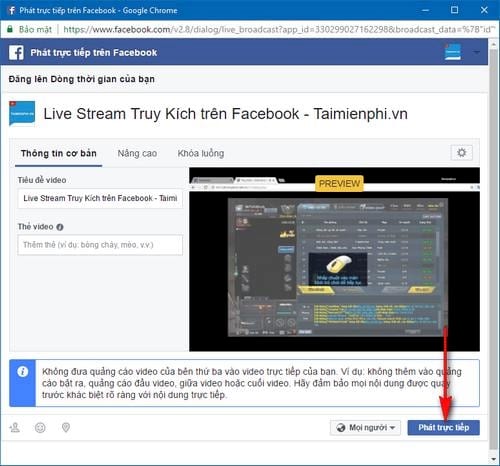Image resolution: width=500 pixels, height=466 pixels.
Task: Maximize the Chrome window
Action: (x=454, y=10)
